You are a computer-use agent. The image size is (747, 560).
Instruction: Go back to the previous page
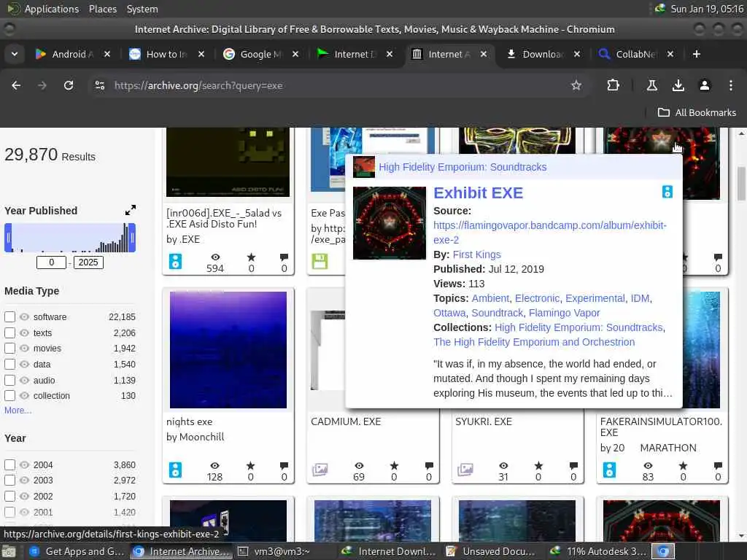pos(16,85)
